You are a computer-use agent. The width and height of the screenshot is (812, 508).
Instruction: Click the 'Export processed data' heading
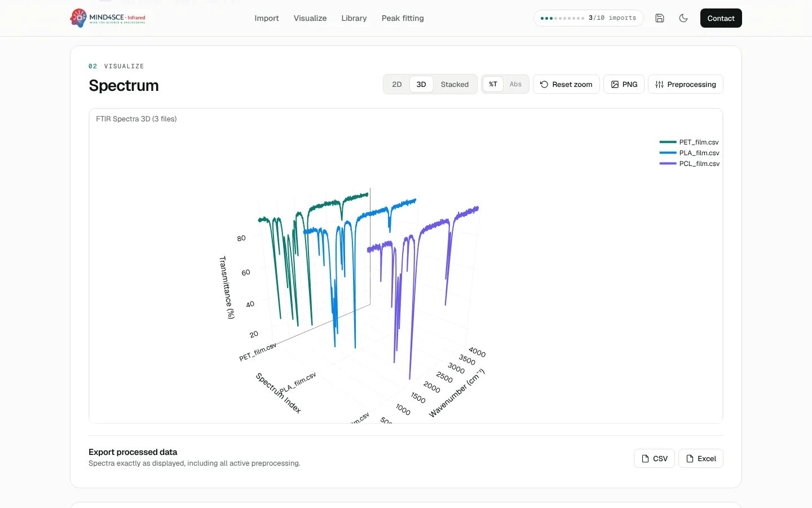(x=133, y=452)
